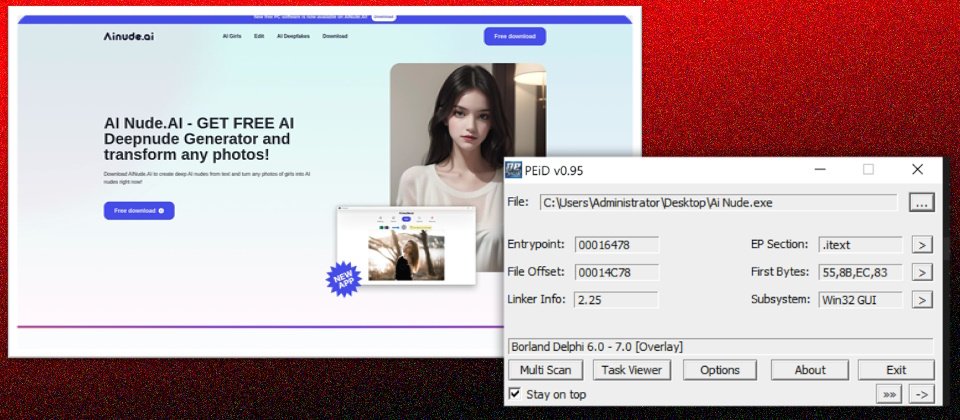Toggle the Stay on top checkbox

(x=515, y=394)
